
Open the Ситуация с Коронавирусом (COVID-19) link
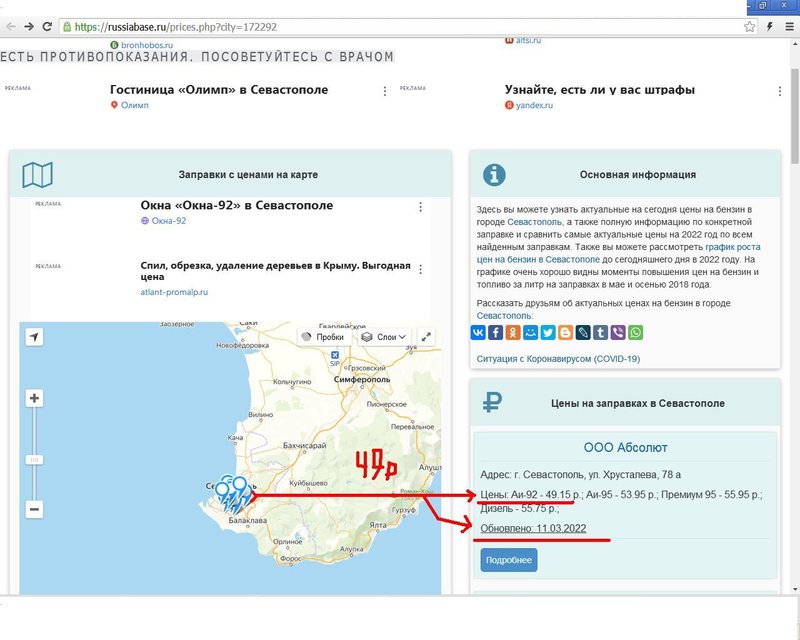point(558,359)
